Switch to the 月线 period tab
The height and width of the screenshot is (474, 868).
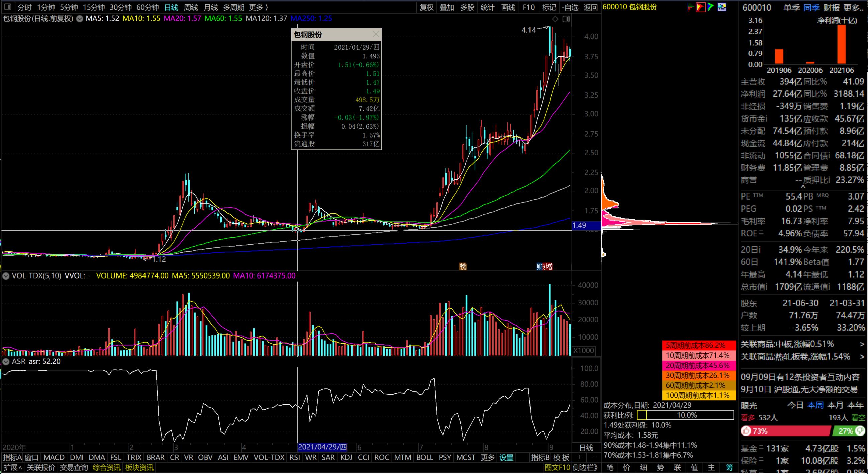click(211, 7)
